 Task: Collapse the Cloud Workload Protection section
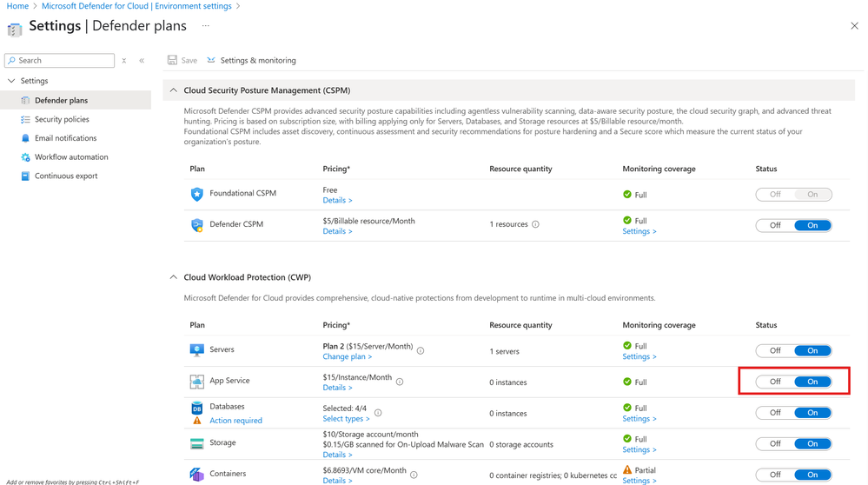(x=173, y=276)
